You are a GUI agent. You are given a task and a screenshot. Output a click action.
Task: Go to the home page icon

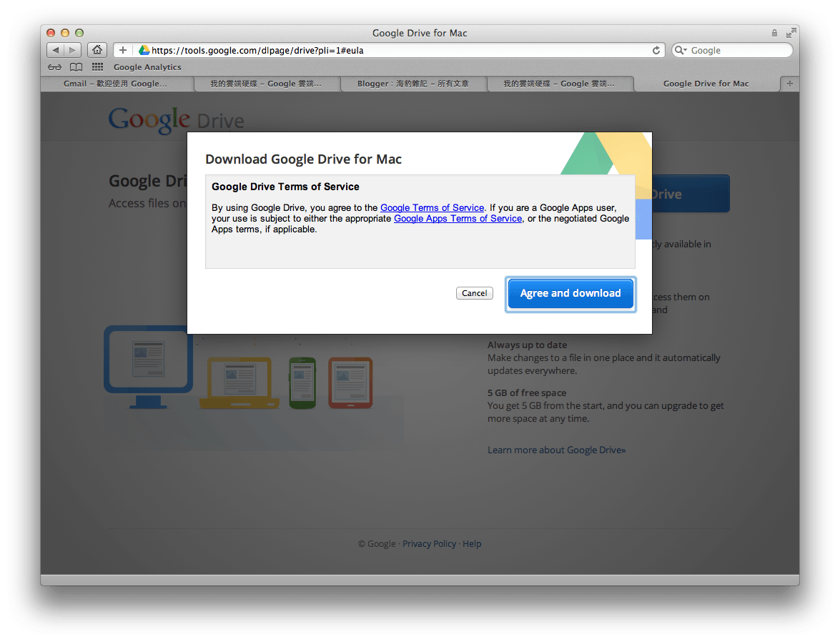[97, 50]
